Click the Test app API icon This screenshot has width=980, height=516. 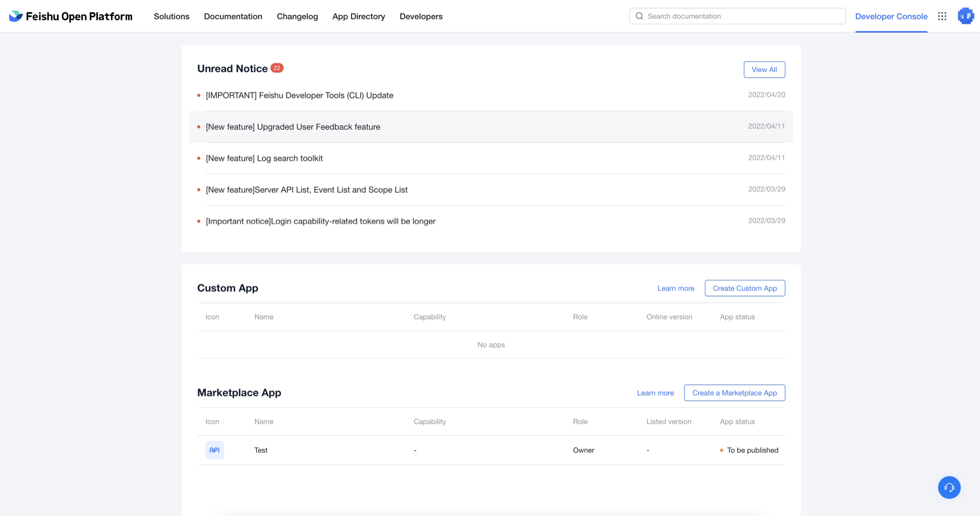point(214,450)
